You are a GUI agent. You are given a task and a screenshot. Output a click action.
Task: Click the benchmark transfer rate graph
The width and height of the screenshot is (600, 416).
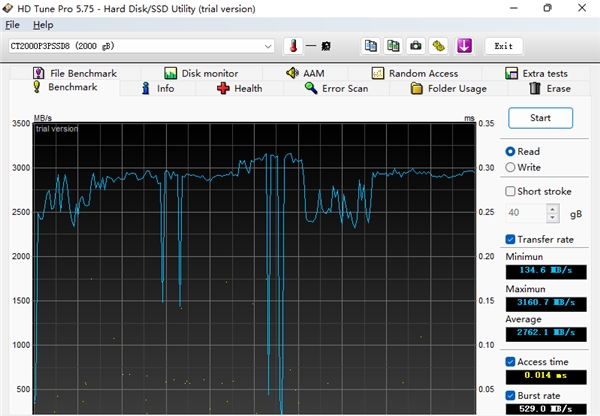[254, 268]
